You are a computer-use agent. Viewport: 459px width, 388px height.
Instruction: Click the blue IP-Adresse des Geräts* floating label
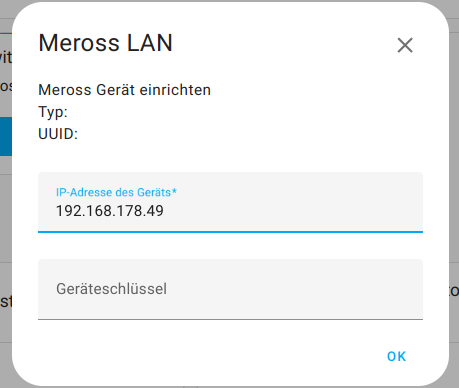coord(116,192)
